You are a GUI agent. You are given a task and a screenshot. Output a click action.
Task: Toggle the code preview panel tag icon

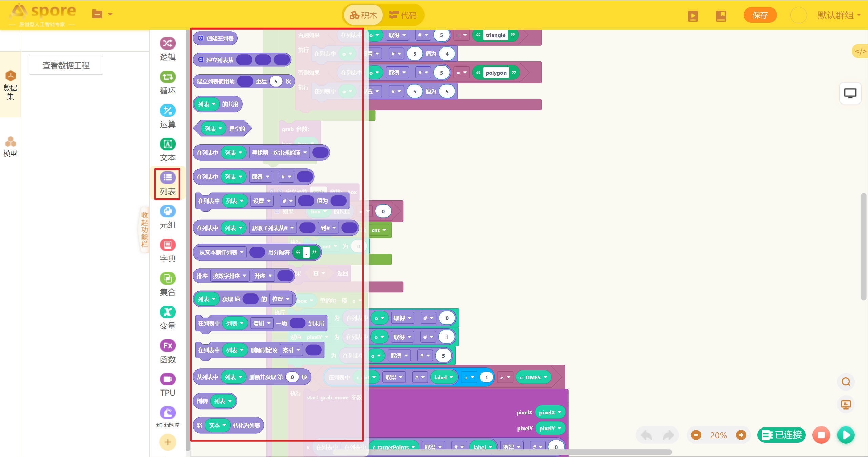(860, 51)
